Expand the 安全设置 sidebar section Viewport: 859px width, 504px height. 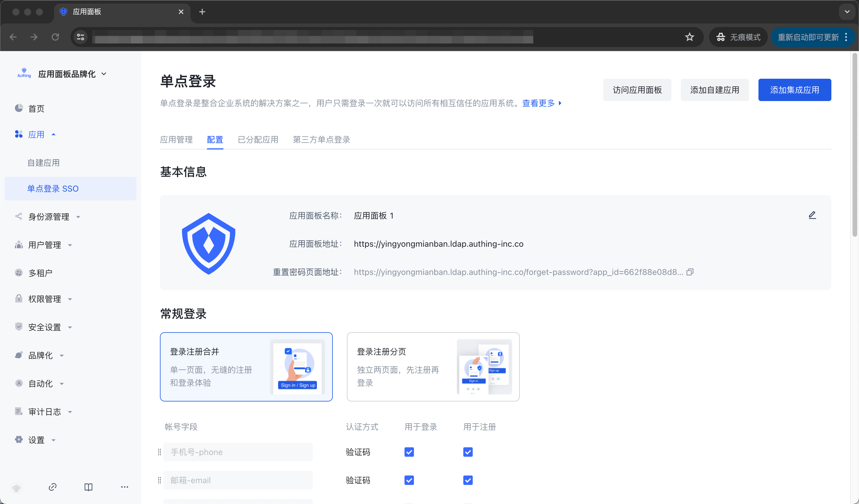click(x=45, y=327)
